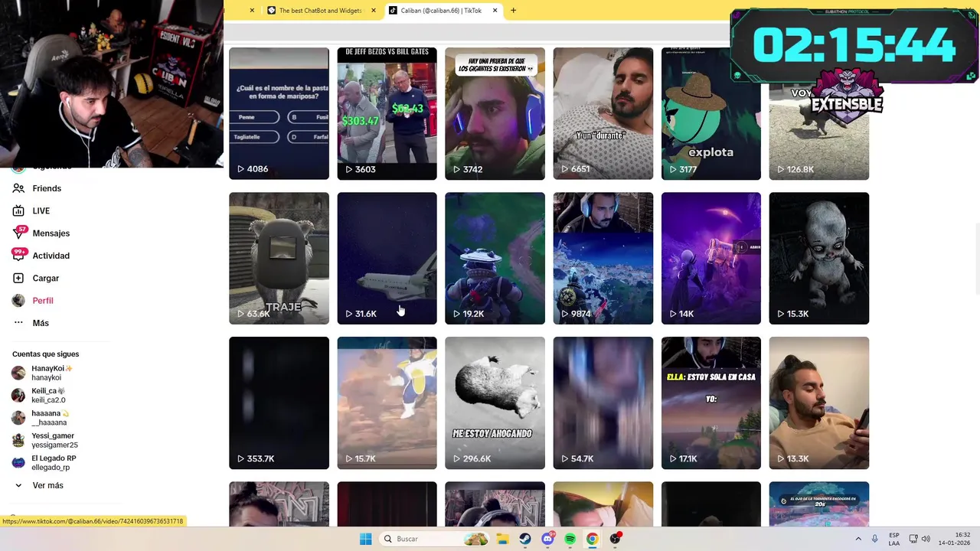980x551 pixels.
Task: Open OBS Studio from the taskbar
Action: click(616, 539)
